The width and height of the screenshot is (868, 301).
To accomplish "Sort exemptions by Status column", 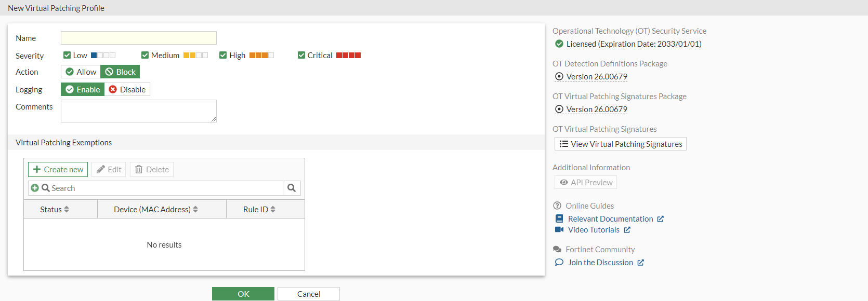I will (x=55, y=210).
